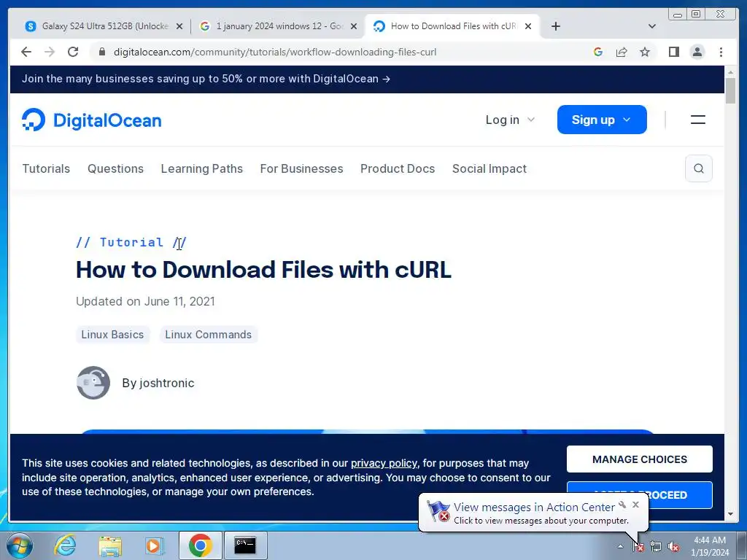Click the padlock site info icon
The image size is (747, 560).
pos(102,52)
